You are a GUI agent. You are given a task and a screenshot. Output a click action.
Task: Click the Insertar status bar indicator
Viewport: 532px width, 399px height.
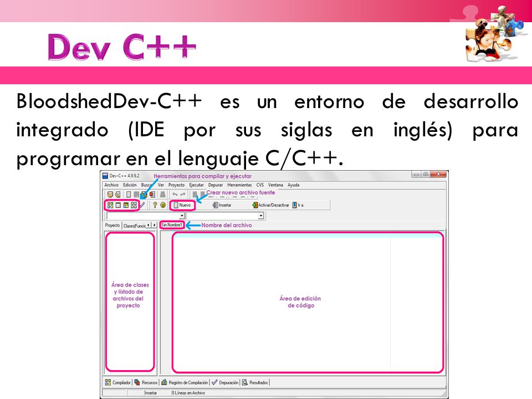[151, 393]
